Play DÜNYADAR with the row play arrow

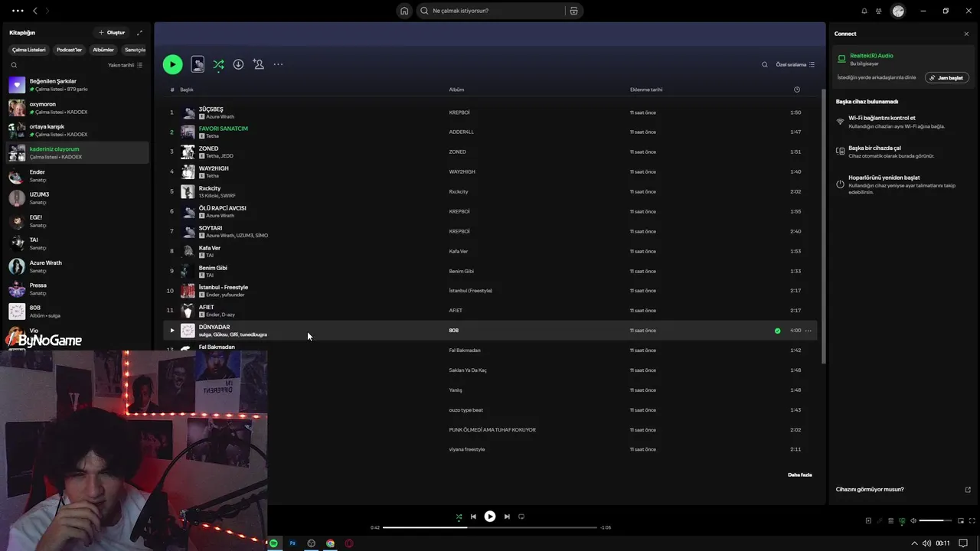pyautogui.click(x=171, y=331)
